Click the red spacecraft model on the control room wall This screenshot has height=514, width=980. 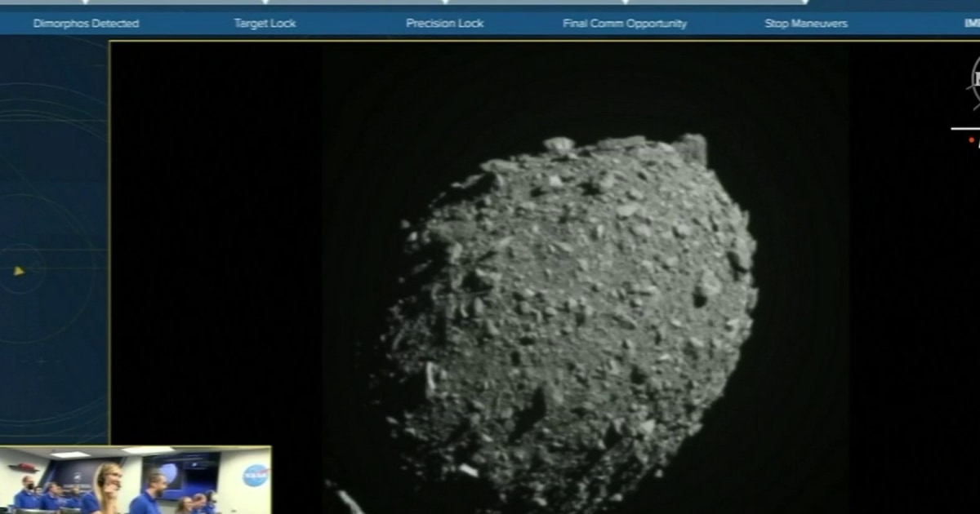point(25,465)
